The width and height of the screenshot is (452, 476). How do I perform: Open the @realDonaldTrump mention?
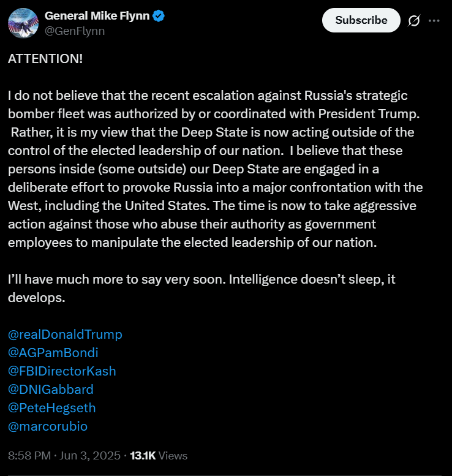click(65, 334)
